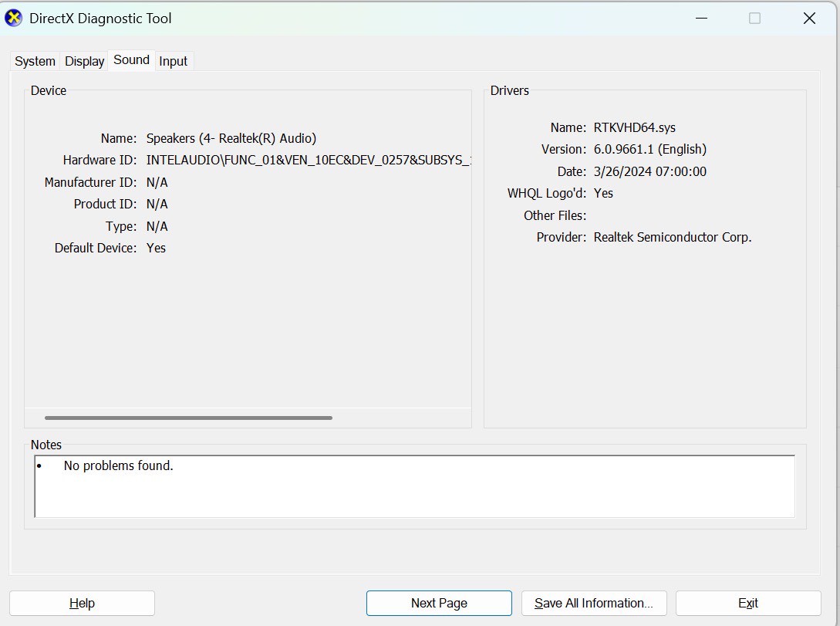Minimize the DirectX Diagnostic Tool window
Viewport: 840px width, 626px height.
(700, 17)
